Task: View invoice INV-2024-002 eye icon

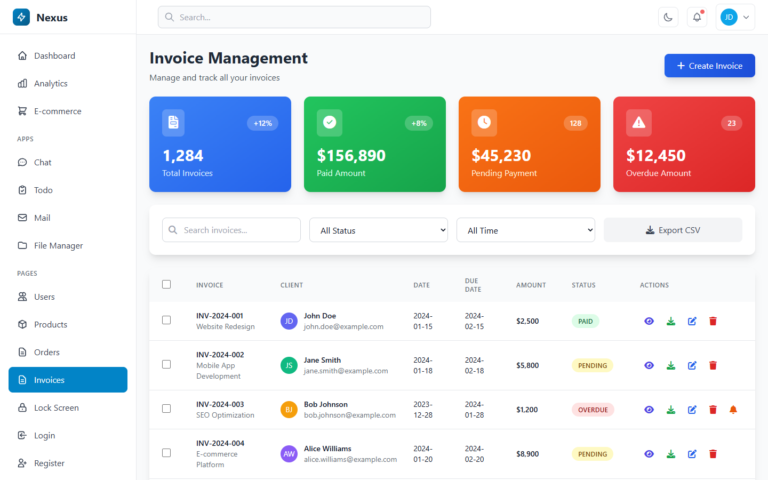Action: 649,365
